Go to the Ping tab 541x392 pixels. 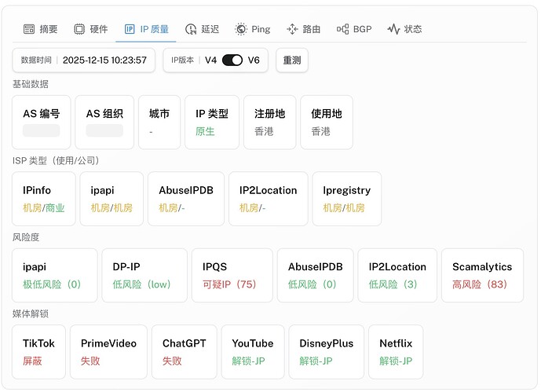tap(253, 29)
